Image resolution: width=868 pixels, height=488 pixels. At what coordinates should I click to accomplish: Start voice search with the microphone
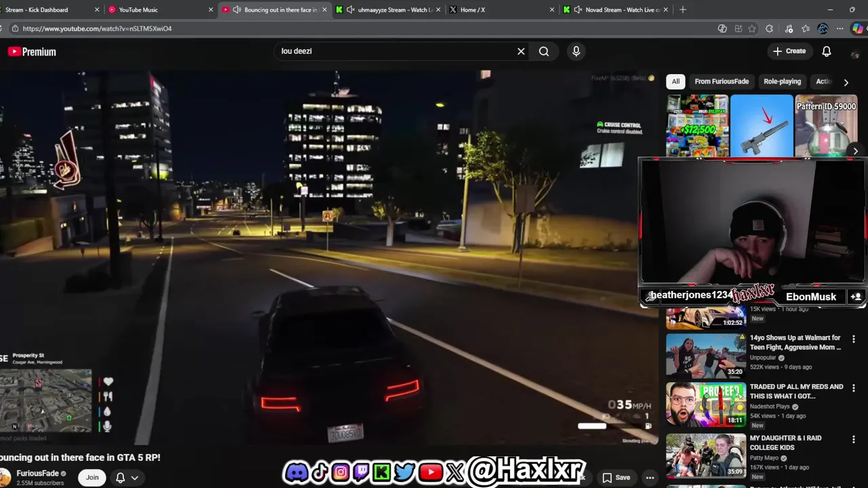coord(576,52)
